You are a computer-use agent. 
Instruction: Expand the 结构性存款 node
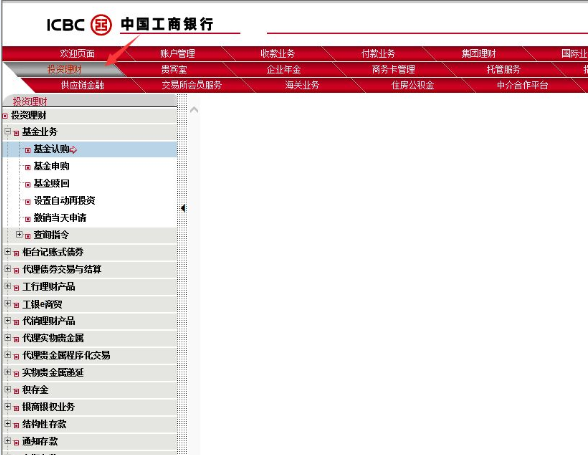pyautogui.click(x=8, y=423)
